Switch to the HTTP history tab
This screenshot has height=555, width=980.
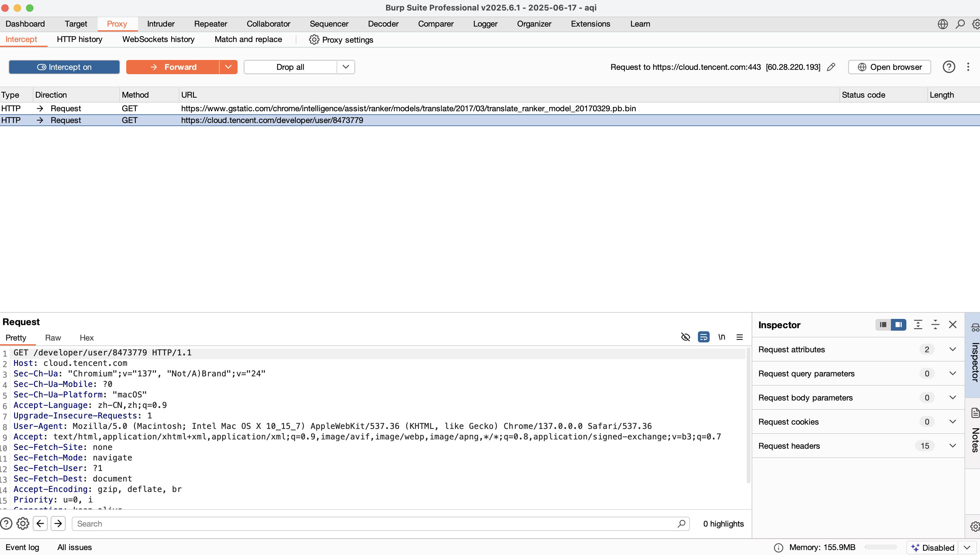tap(79, 39)
